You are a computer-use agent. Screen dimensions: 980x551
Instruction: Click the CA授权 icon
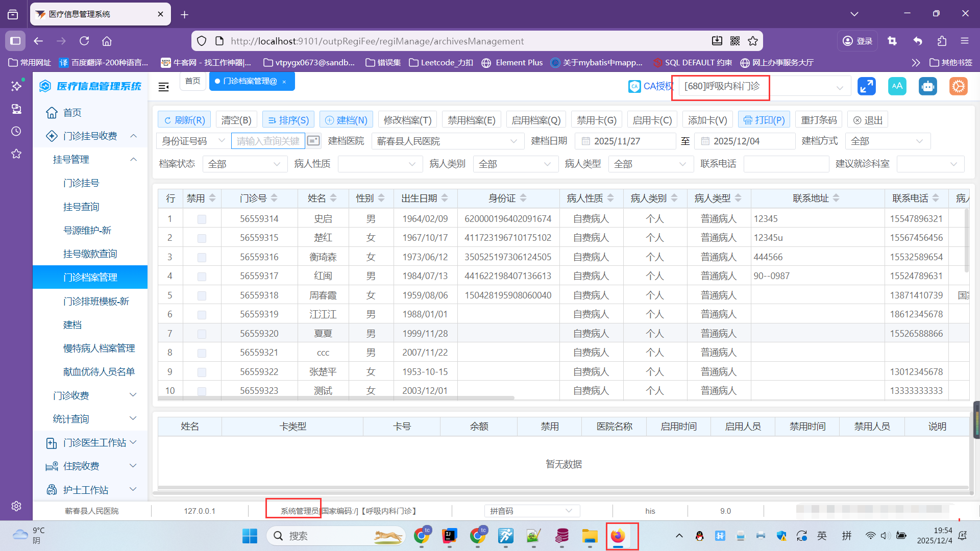[x=634, y=86]
